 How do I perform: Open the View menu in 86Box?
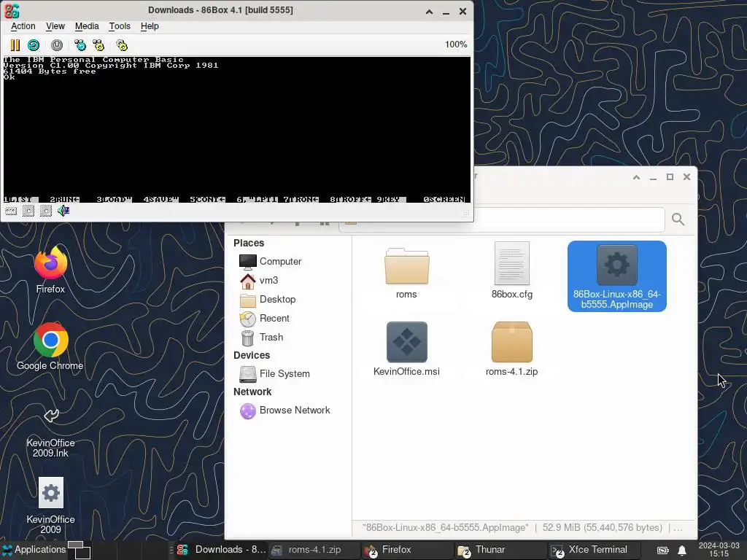(55, 26)
